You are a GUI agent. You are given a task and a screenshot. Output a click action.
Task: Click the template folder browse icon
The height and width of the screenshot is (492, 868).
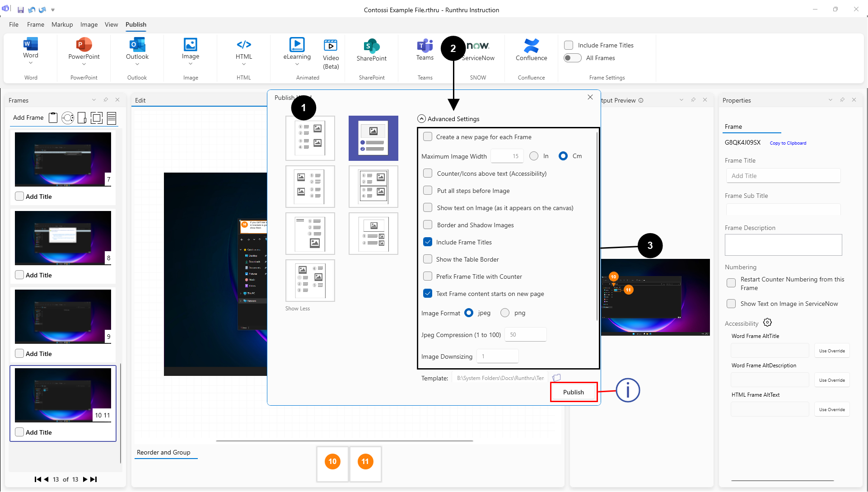point(556,378)
